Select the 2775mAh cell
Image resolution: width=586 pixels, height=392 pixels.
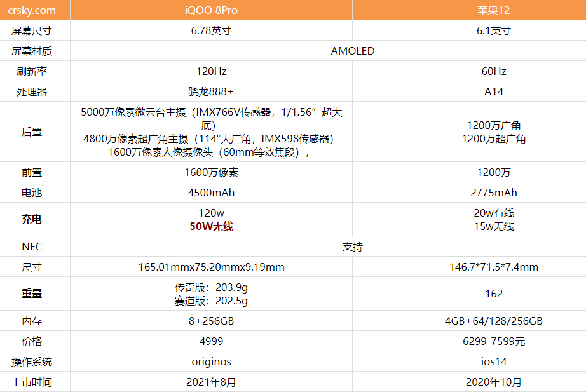(x=493, y=193)
